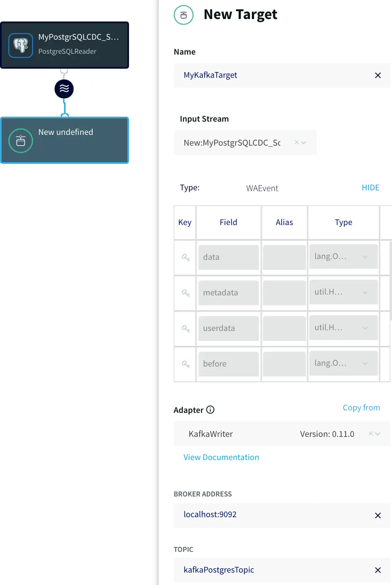Open the Adapter info icon

[210, 410]
